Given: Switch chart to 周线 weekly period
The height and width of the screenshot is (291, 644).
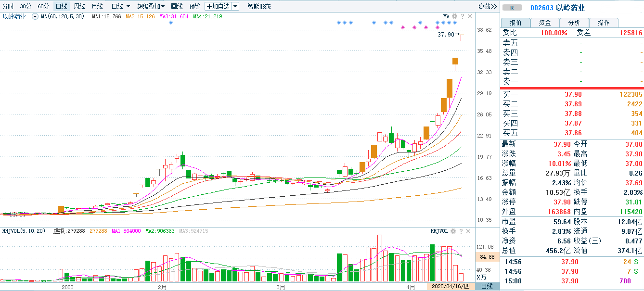Looking at the screenshot, I should pyautogui.click(x=79, y=6).
